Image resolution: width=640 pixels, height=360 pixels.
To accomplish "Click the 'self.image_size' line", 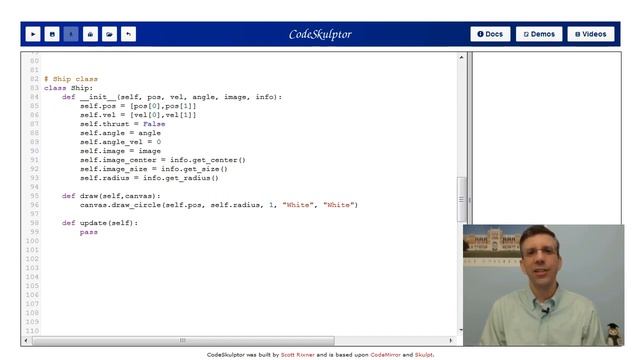I will click(x=153, y=169).
